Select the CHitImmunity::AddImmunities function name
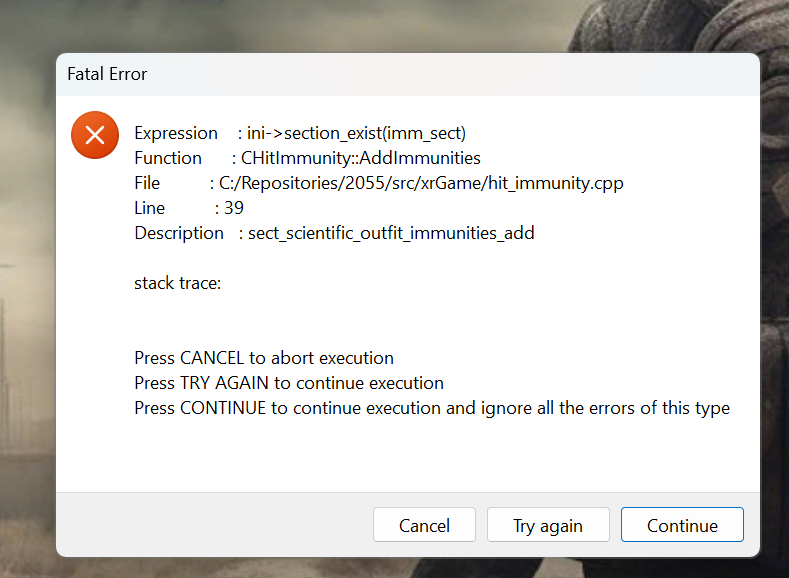The height and width of the screenshot is (578, 789). click(x=361, y=158)
